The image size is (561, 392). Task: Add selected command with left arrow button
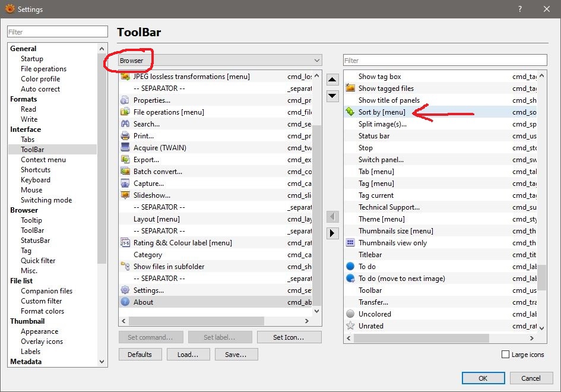point(332,216)
